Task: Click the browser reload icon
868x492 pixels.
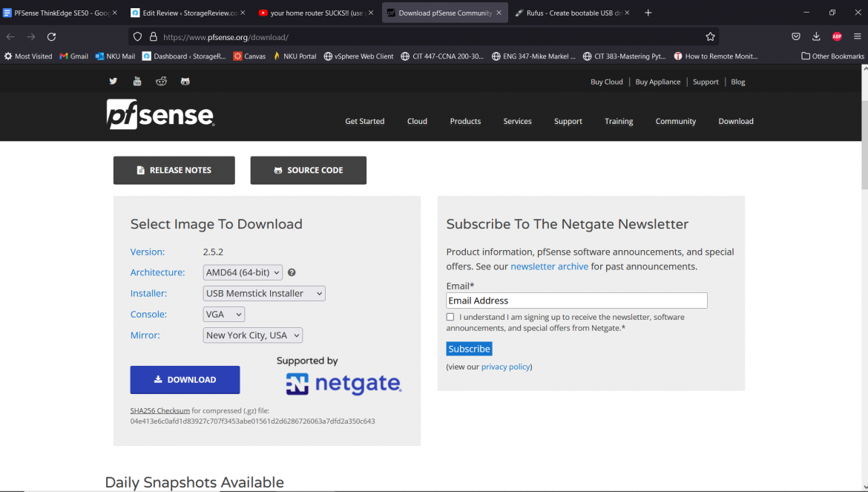Action: 51,36
